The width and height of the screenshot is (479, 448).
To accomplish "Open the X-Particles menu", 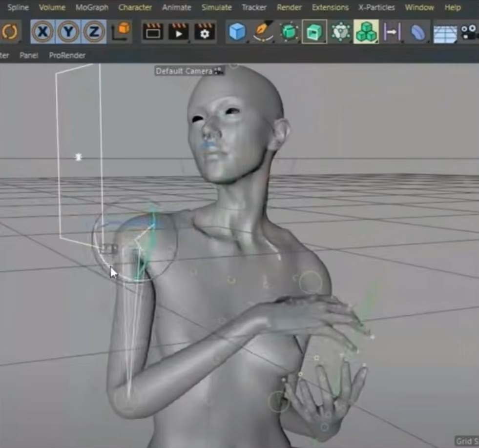I will coord(376,7).
